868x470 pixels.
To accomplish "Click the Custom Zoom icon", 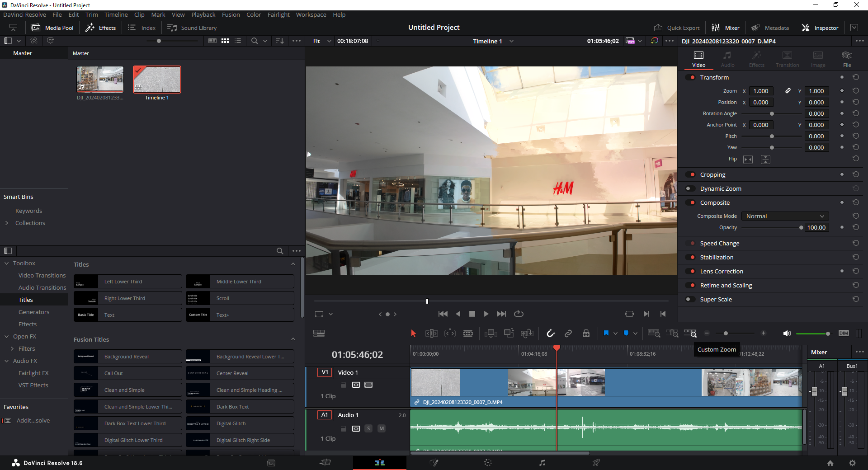I will pyautogui.click(x=690, y=334).
